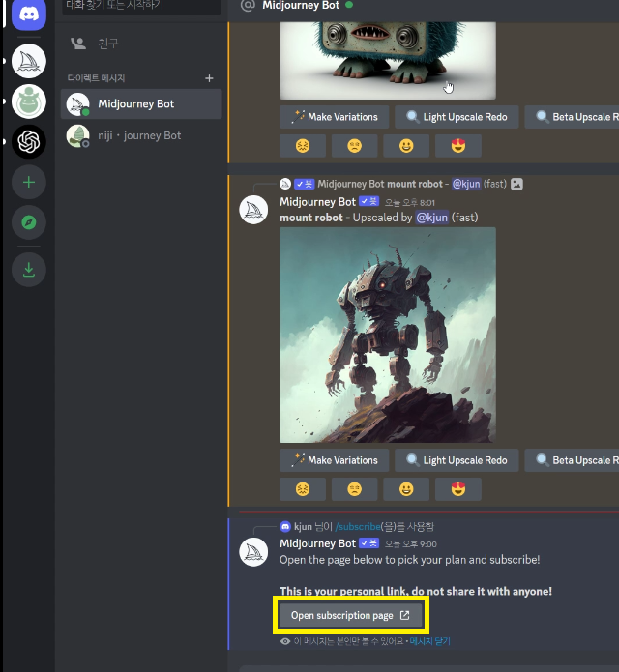619x672 pixels.
Task: Click the @ icon in chat header
Action: (248, 6)
